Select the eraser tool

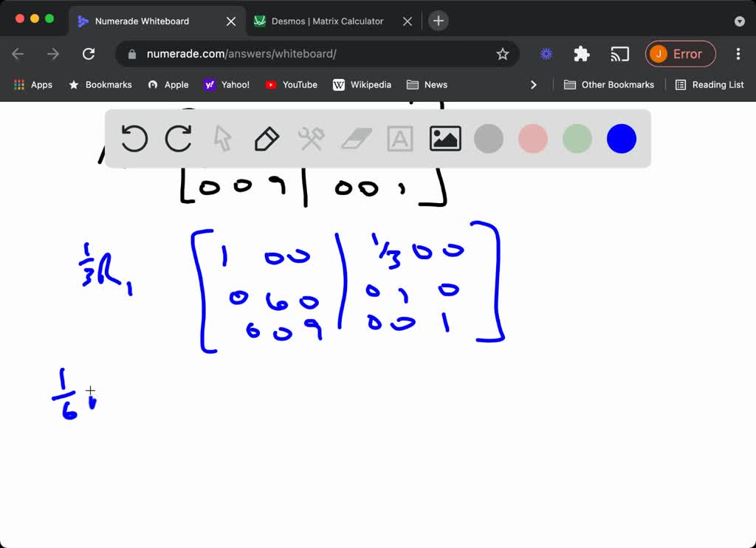355,138
